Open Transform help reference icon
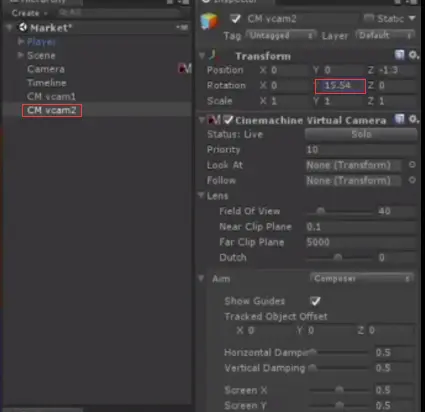This screenshot has height=412, width=425. coord(399,55)
